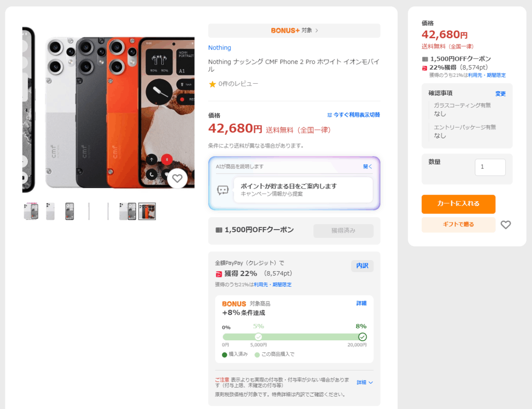Click the yellow review star icon
This screenshot has height=409, width=532.
pyautogui.click(x=212, y=84)
